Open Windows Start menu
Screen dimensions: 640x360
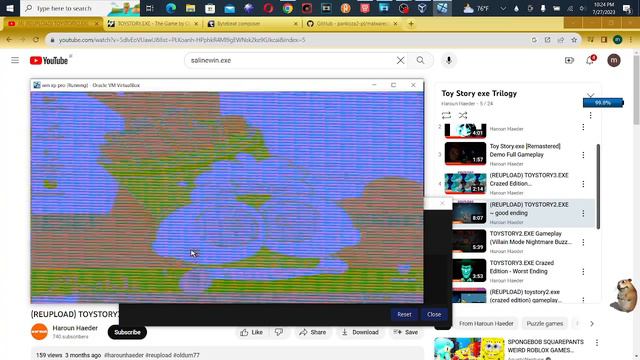[9, 8]
